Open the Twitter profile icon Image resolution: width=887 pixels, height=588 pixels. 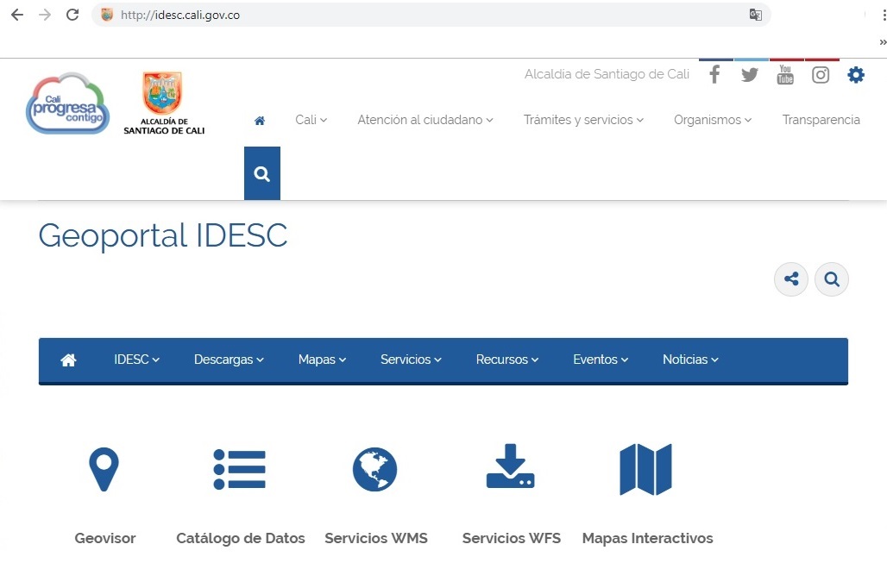click(750, 74)
